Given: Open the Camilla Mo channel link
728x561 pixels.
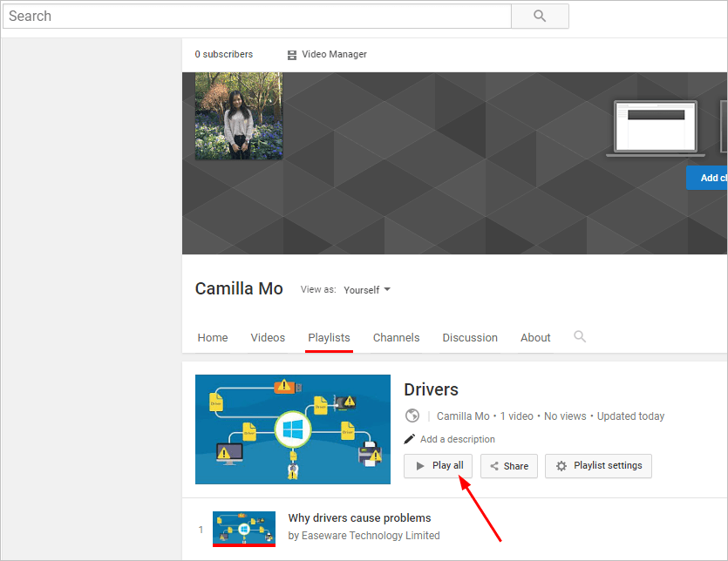Looking at the screenshot, I should [462, 416].
